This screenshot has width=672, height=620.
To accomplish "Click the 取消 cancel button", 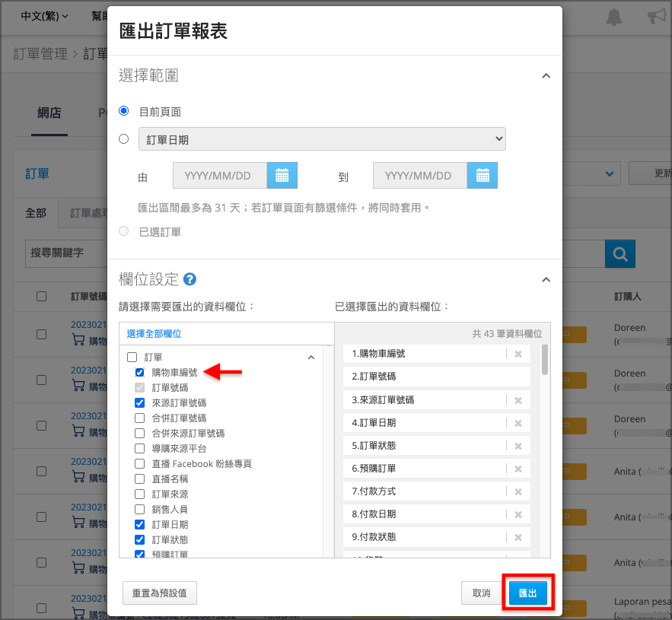I will [x=481, y=593].
